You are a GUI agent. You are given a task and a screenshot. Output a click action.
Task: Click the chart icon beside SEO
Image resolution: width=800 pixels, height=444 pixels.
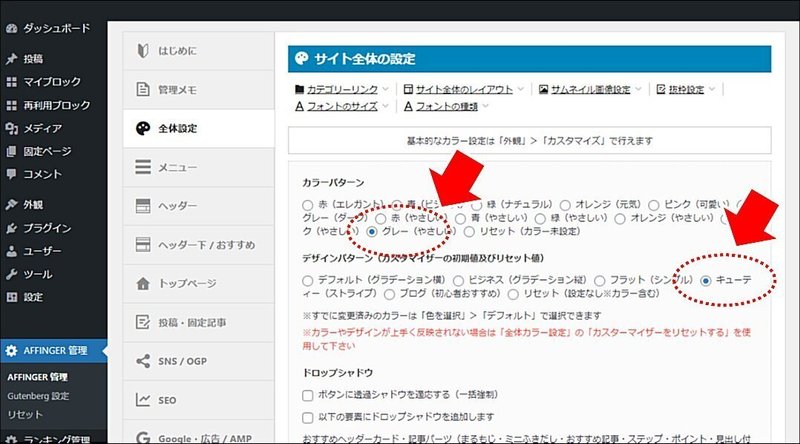coord(143,400)
